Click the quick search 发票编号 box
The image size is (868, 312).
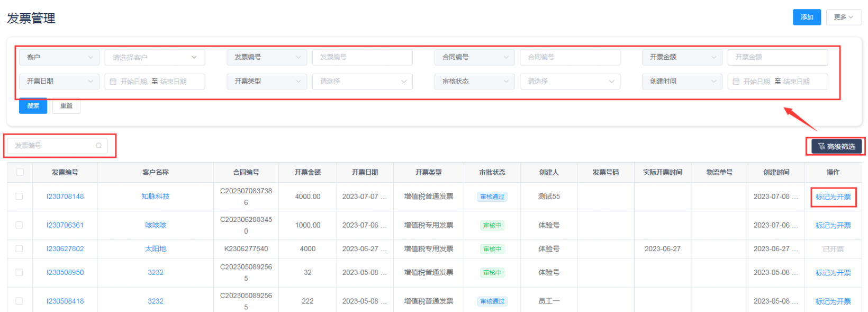[x=57, y=146]
